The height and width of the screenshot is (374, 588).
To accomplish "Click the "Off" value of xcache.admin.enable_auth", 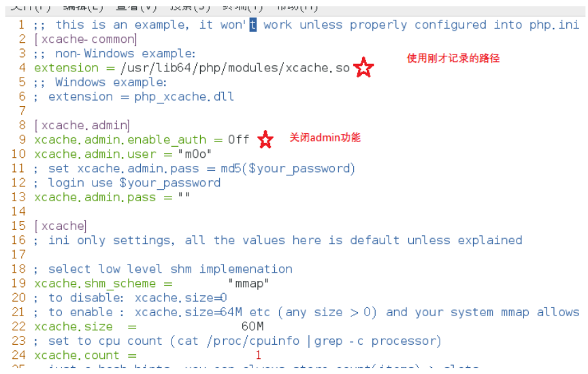I will coord(238,140).
